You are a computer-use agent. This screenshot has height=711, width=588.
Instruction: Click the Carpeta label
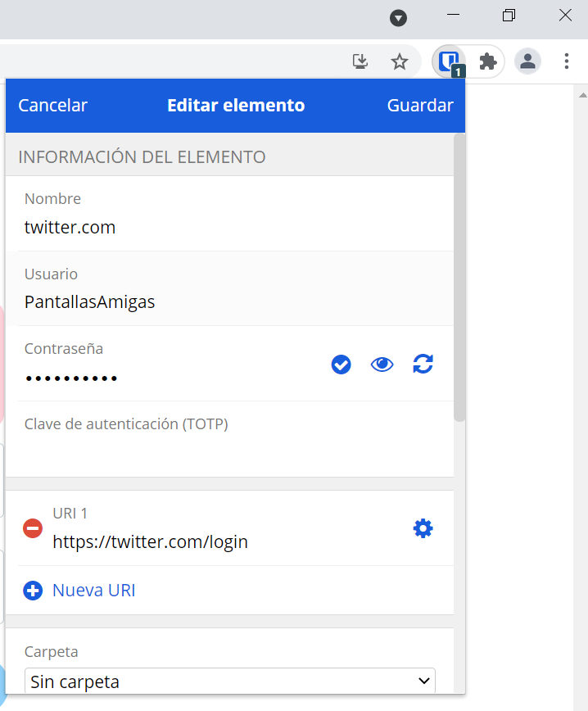click(x=52, y=651)
